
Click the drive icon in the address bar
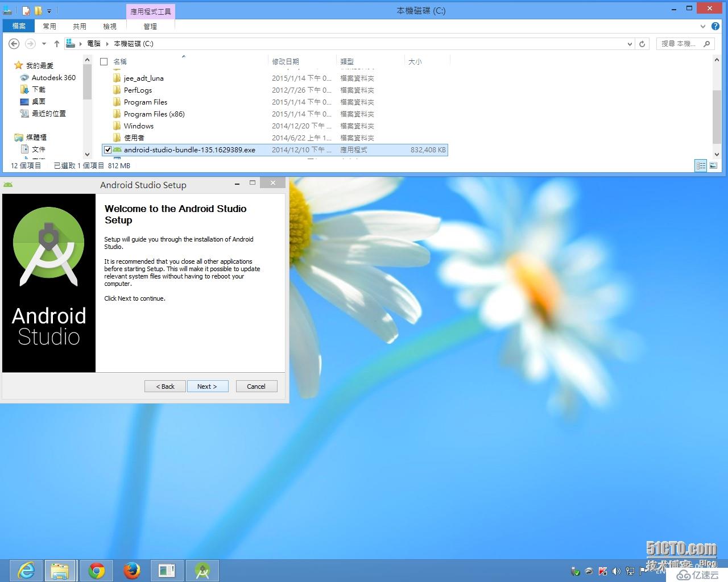(70, 43)
